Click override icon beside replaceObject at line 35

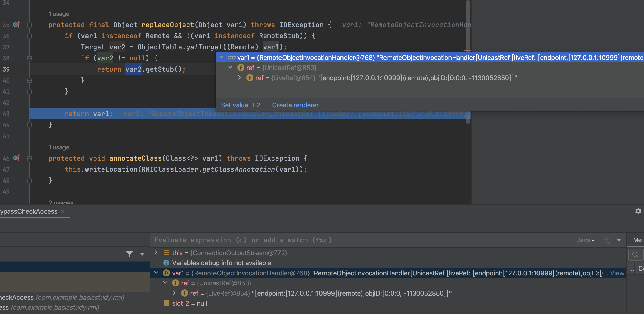[x=16, y=25]
